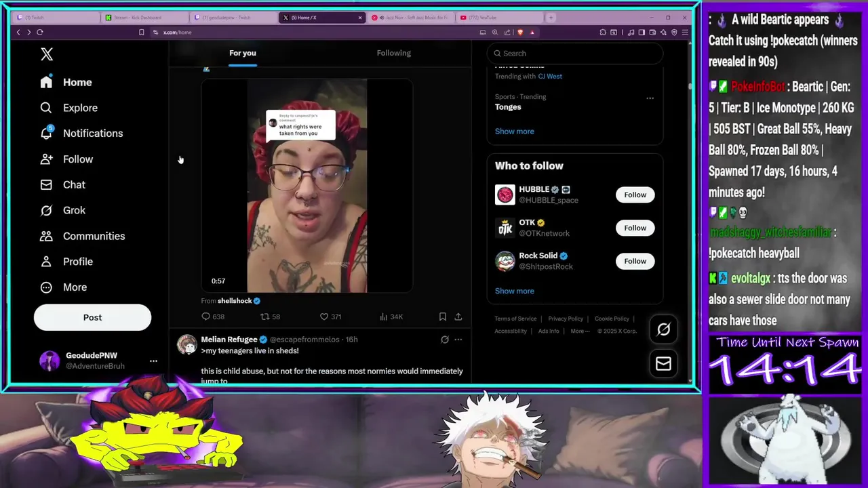Reload the current page
Viewport: 868px width, 488px height.
pos(40,32)
